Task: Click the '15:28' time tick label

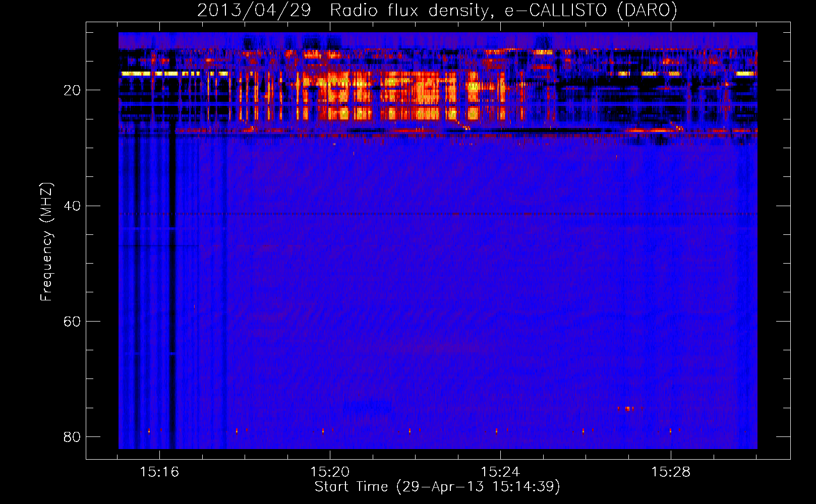Action: [x=671, y=472]
